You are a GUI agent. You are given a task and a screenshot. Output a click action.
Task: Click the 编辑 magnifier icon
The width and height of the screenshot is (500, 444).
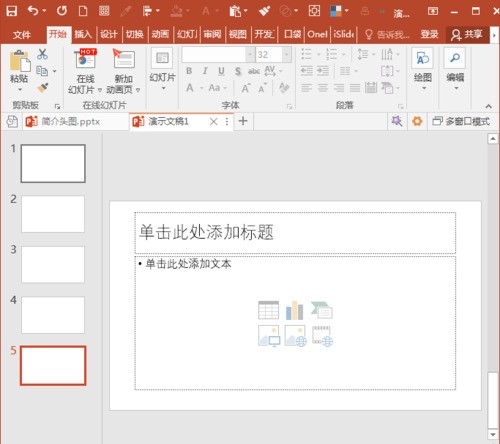pos(455,58)
